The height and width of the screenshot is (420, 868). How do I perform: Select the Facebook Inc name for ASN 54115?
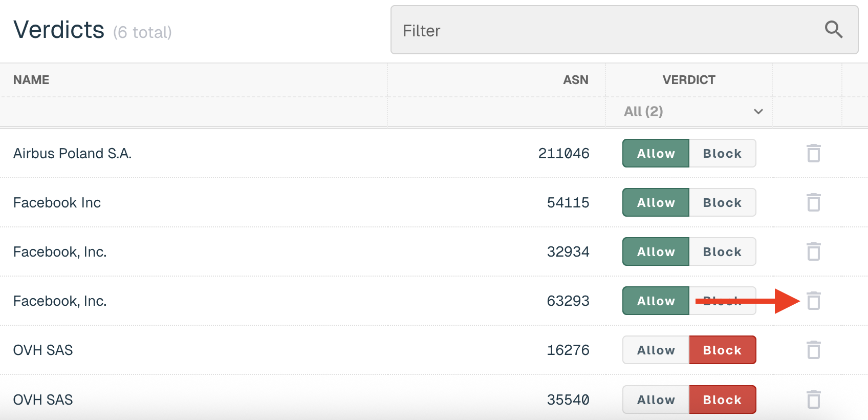click(x=57, y=202)
